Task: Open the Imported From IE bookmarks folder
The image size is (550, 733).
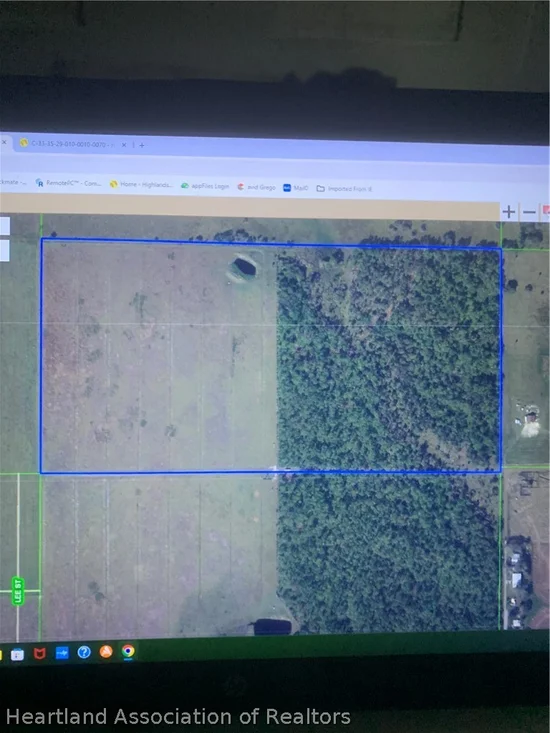Action: (344, 188)
